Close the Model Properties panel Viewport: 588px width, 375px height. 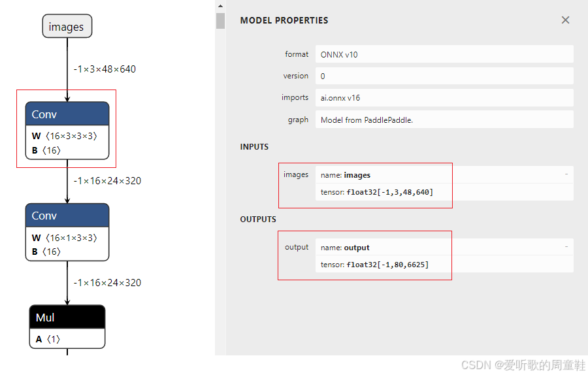[x=565, y=20]
